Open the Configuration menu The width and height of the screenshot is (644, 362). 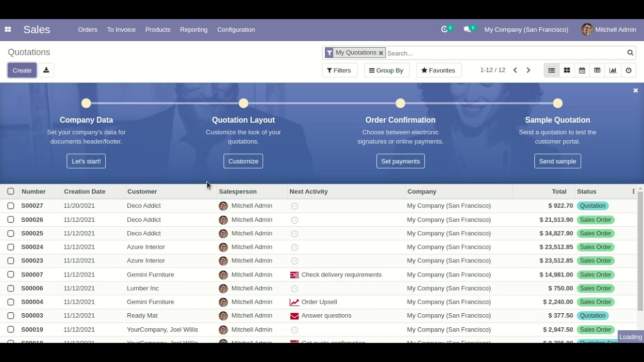[236, 30]
